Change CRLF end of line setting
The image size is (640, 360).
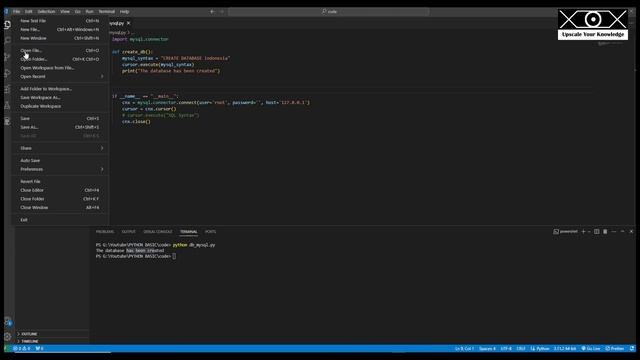521,349
